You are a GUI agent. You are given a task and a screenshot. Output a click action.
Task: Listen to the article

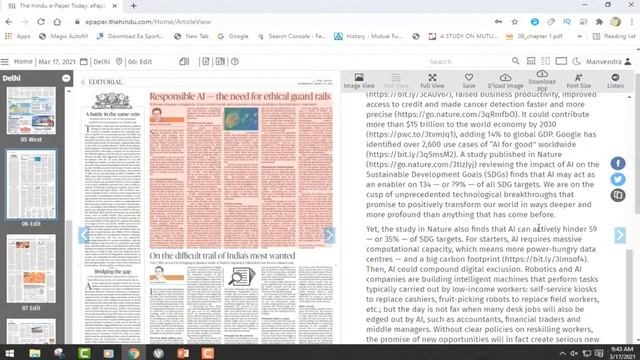coord(615,81)
